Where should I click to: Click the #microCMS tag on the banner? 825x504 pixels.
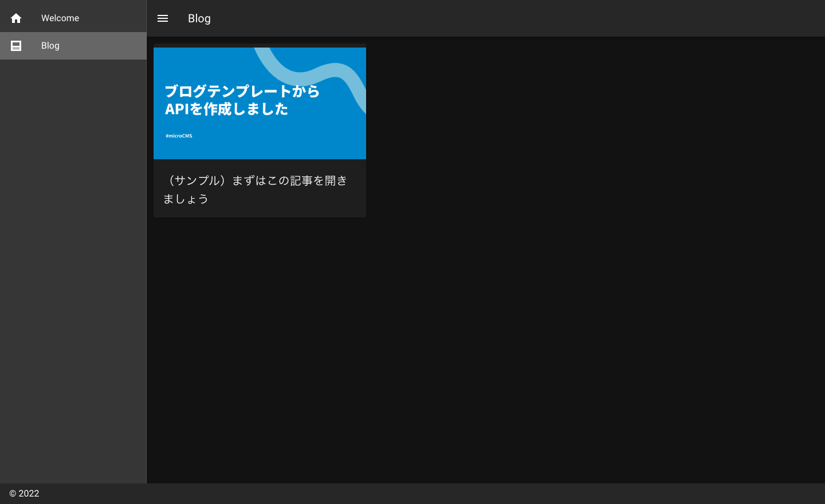178,135
